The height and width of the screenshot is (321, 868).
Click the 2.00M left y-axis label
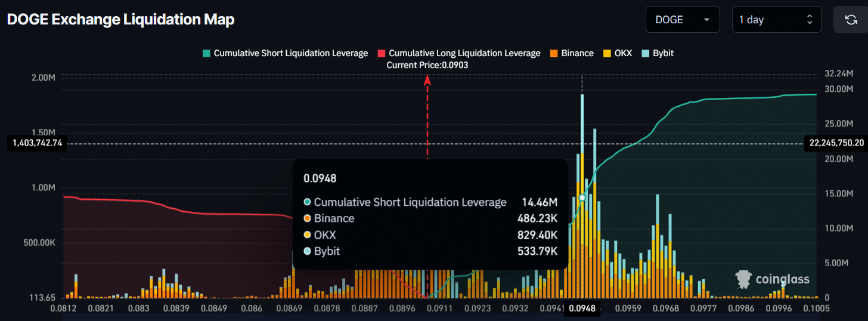pyautogui.click(x=43, y=76)
